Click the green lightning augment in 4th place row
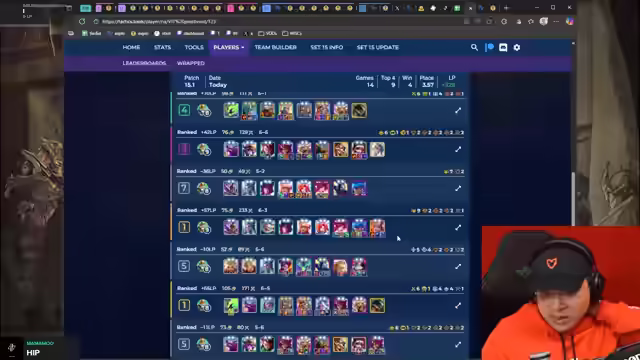 (231, 111)
